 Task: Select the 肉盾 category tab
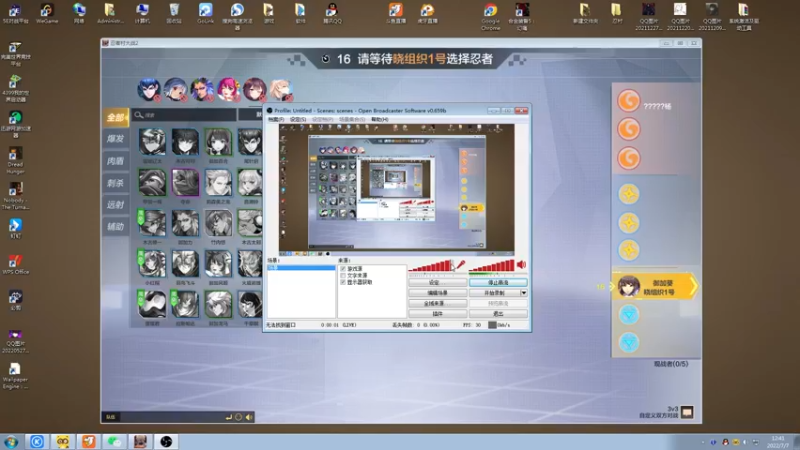(x=116, y=161)
